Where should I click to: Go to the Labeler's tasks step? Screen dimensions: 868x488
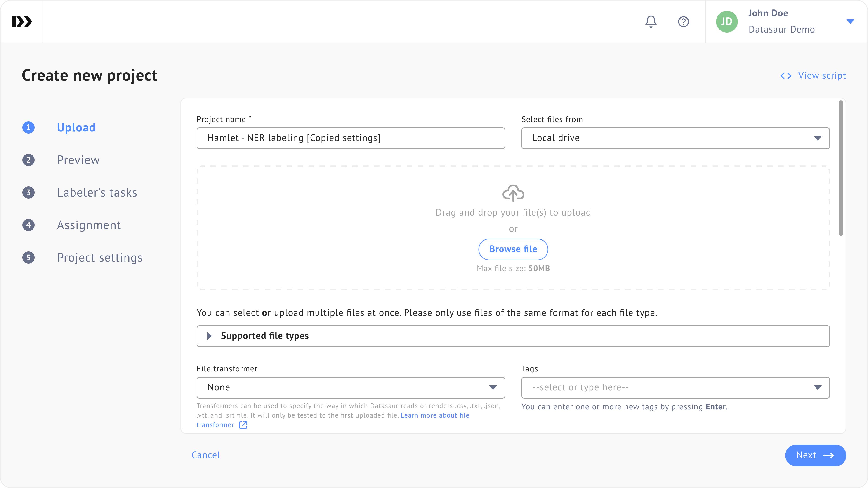coord(97,192)
